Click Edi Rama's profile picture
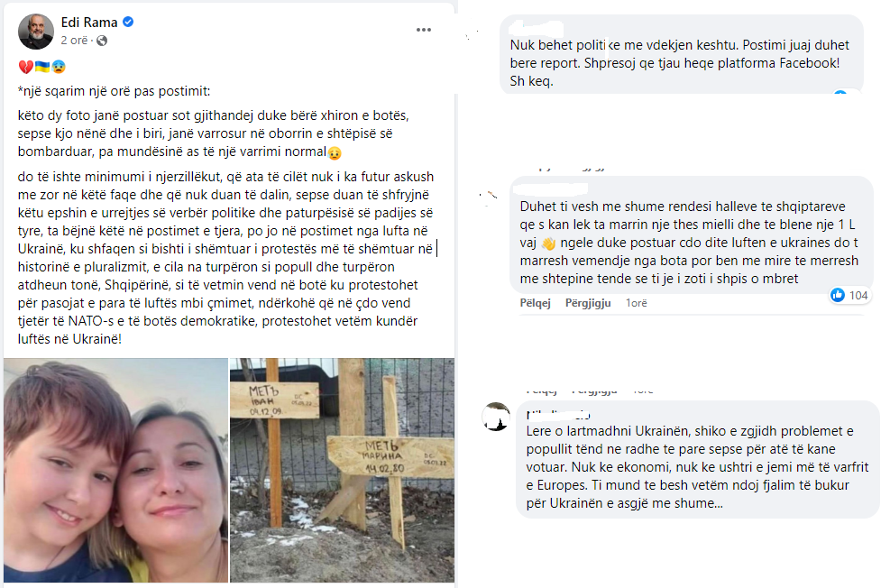Viewport: 890px width, 588px height. (x=36, y=32)
